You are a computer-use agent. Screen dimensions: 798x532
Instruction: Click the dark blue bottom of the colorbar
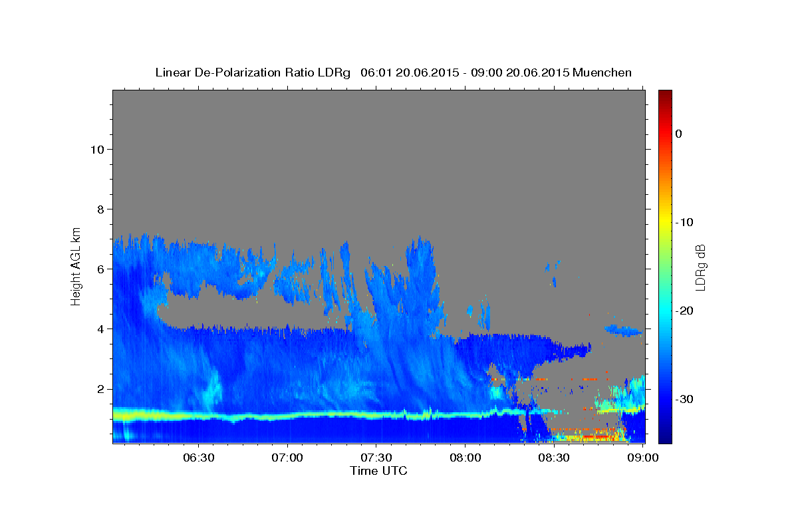click(x=665, y=438)
